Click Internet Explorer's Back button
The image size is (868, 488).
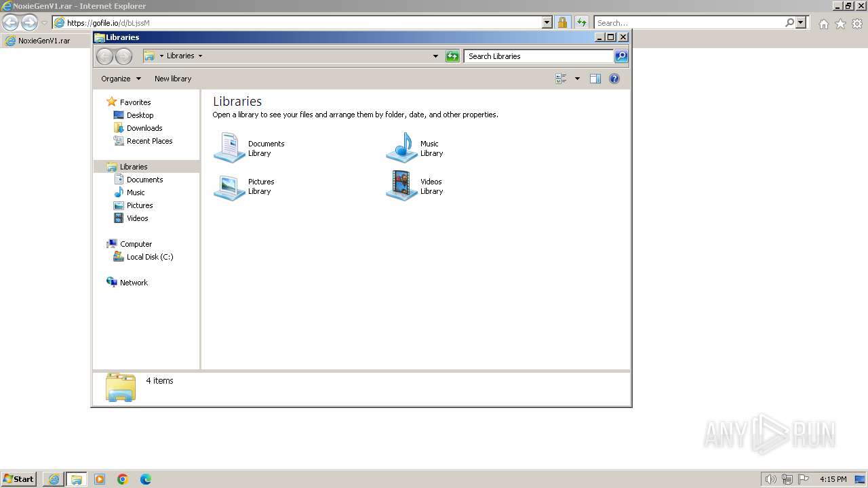tap(10, 22)
